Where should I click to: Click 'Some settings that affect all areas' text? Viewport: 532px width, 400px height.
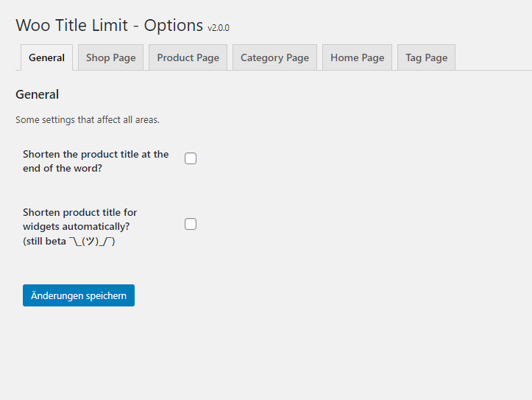(x=88, y=120)
